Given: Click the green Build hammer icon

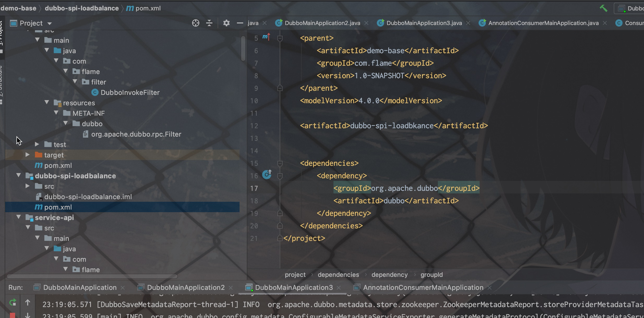Looking at the screenshot, I should click(x=603, y=8).
